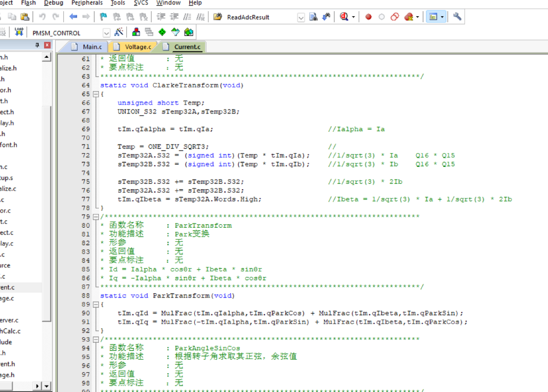Screen dimensions: 548x392
Task: Open the Tools menu
Action: click(x=118, y=3)
